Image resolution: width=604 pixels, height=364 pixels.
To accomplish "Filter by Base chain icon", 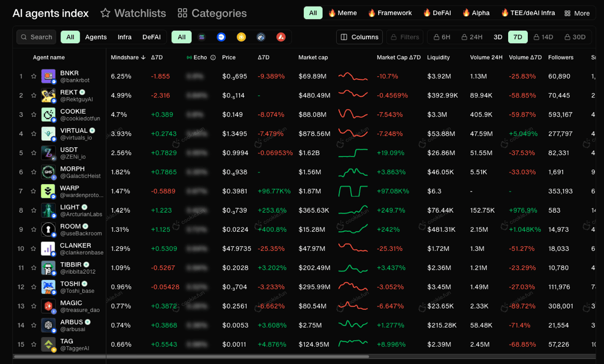I will [221, 37].
